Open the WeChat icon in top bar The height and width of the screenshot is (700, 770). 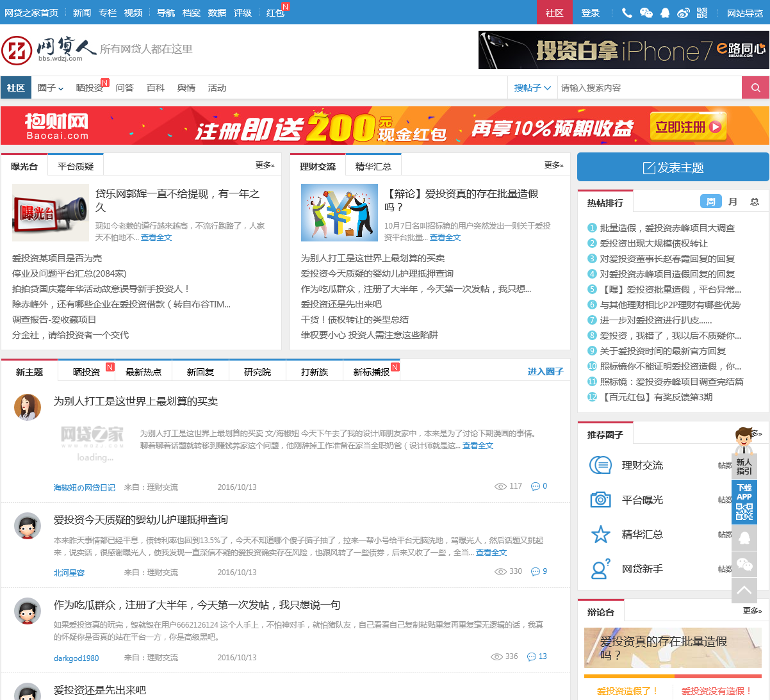(646, 13)
